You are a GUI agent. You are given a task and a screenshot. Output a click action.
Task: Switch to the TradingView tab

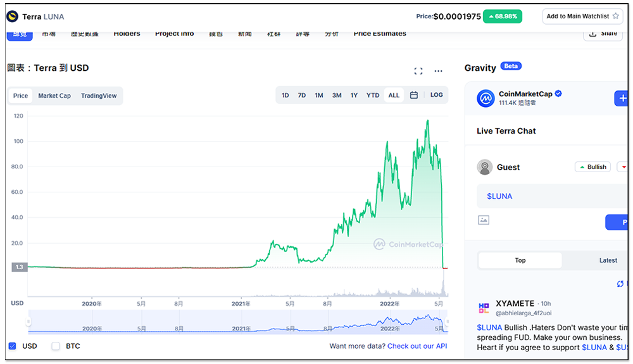click(x=99, y=96)
